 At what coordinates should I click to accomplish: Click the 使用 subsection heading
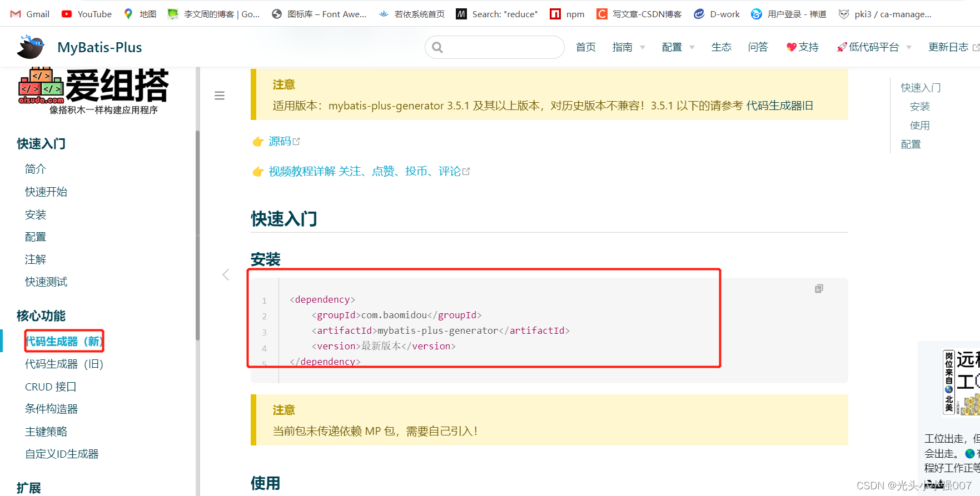tap(266, 483)
